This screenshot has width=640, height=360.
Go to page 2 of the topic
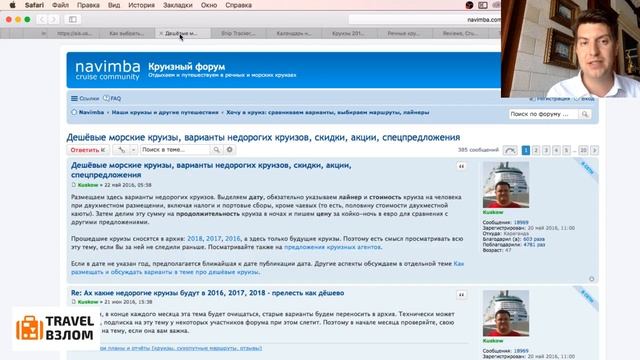click(x=536, y=151)
